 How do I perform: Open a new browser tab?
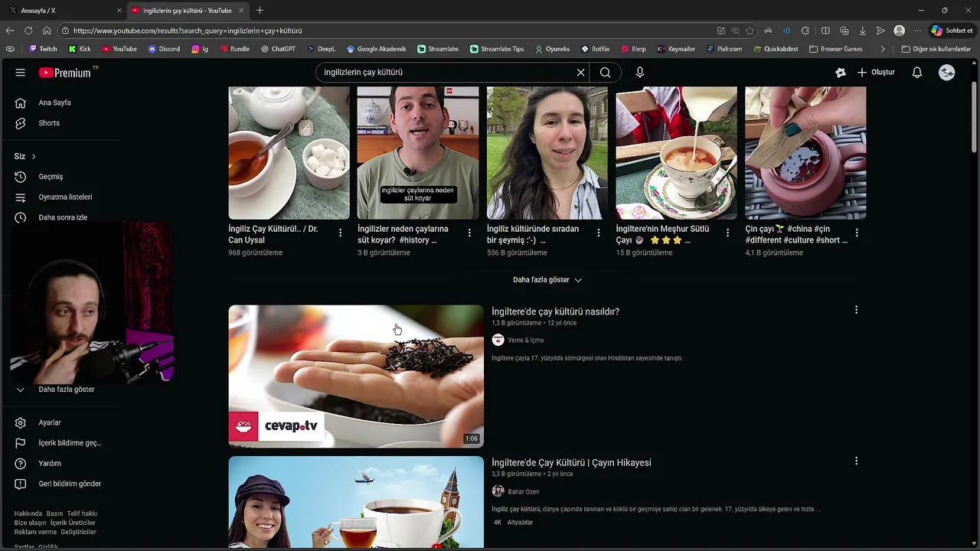click(x=260, y=10)
